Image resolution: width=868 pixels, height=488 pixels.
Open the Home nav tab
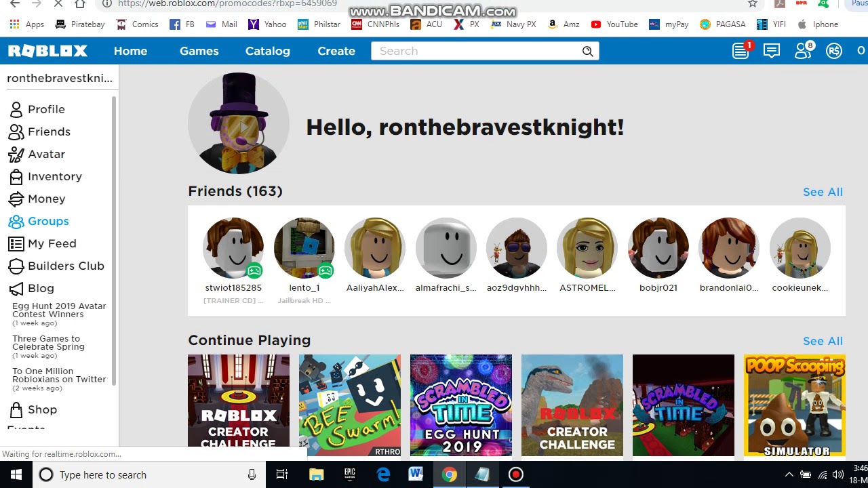coord(130,51)
